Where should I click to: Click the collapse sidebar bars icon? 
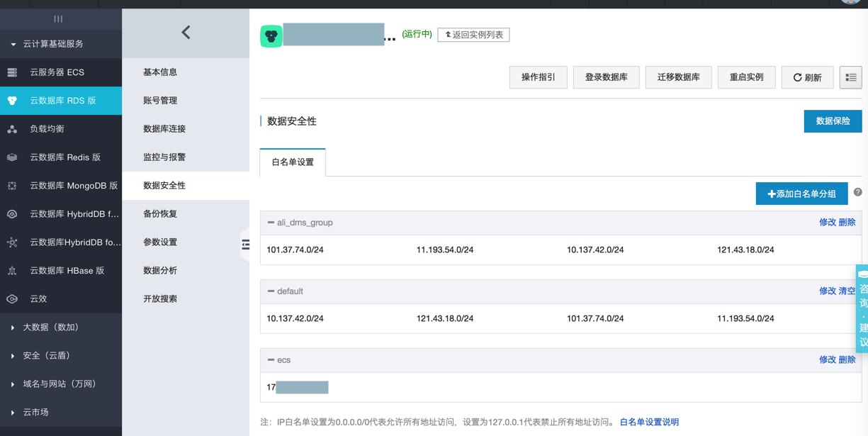58,19
